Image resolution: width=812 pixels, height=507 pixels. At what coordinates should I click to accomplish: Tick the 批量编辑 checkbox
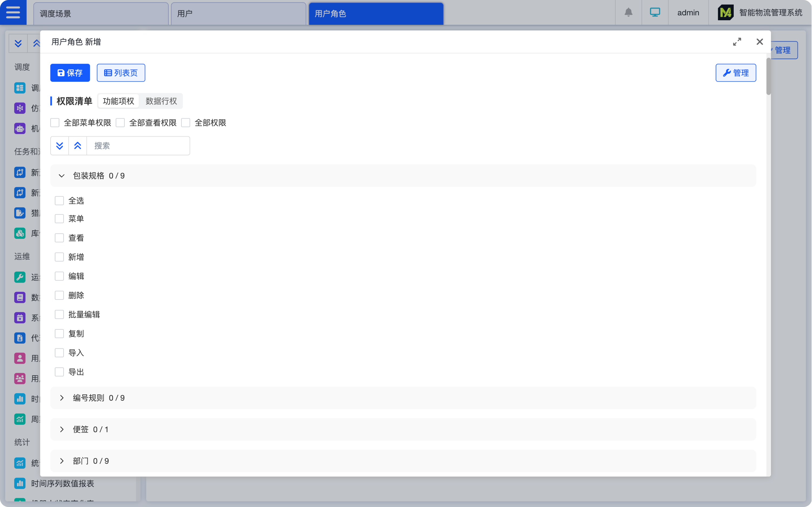click(x=59, y=314)
